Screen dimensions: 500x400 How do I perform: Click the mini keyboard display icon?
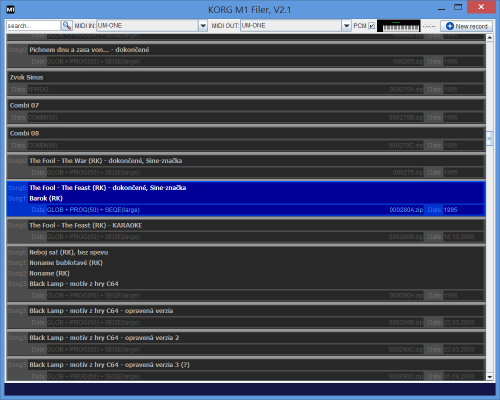click(398, 26)
